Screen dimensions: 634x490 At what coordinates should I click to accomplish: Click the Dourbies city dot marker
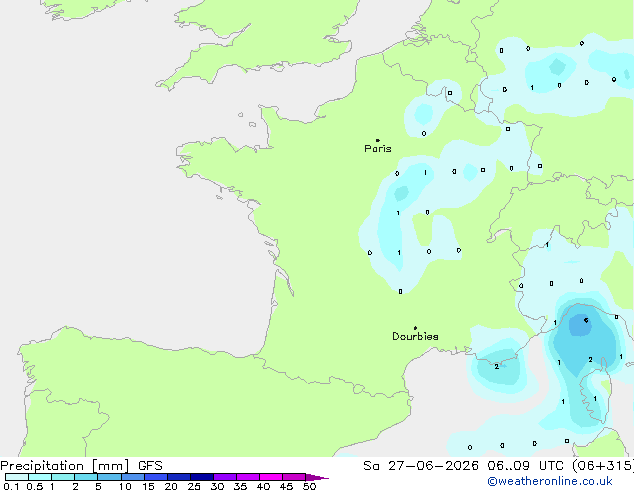[415, 328]
